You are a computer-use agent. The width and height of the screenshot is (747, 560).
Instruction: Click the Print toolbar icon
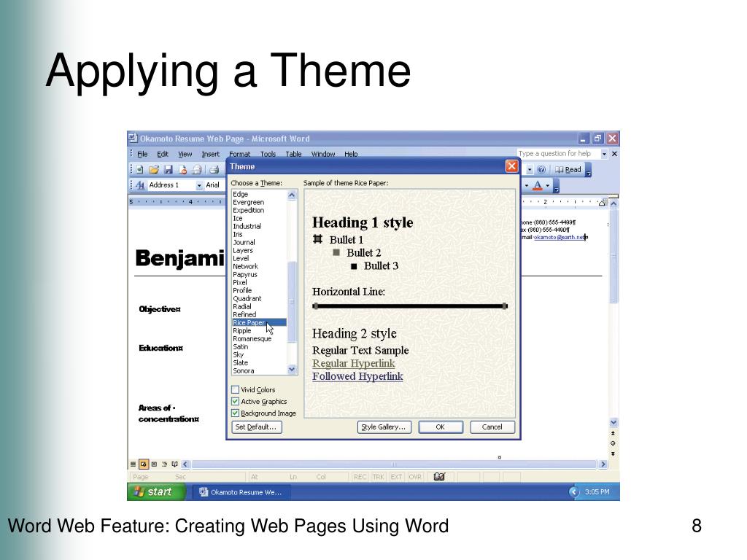(x=214, y=169)
